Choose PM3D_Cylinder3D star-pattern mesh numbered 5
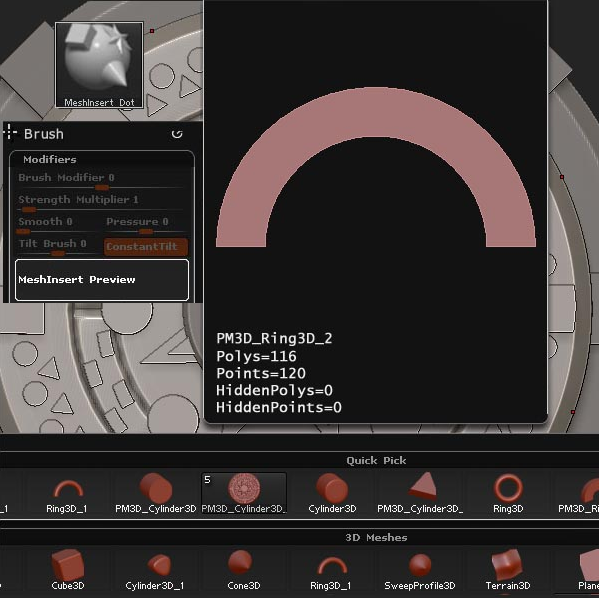The height and width of the screenshot is (598, 599). (x=244, y=494)
